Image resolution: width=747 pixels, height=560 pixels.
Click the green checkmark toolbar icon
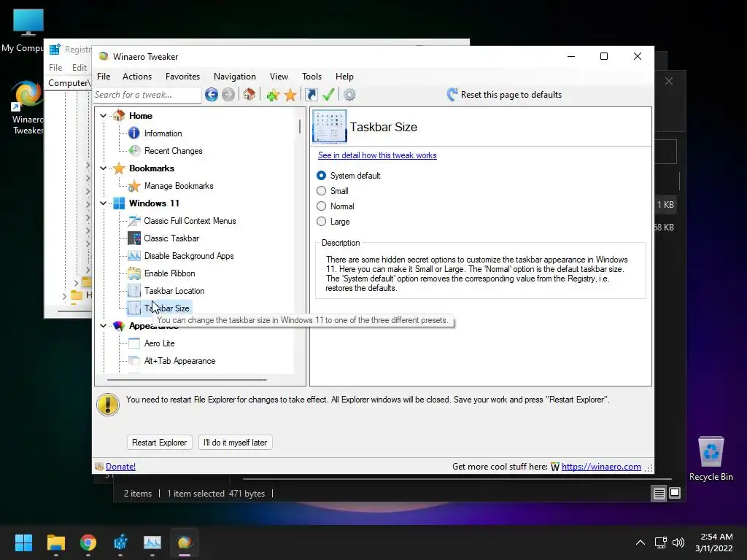328,95
